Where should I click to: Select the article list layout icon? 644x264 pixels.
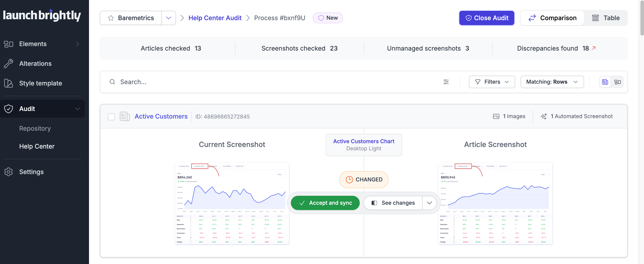coord(605,82)
